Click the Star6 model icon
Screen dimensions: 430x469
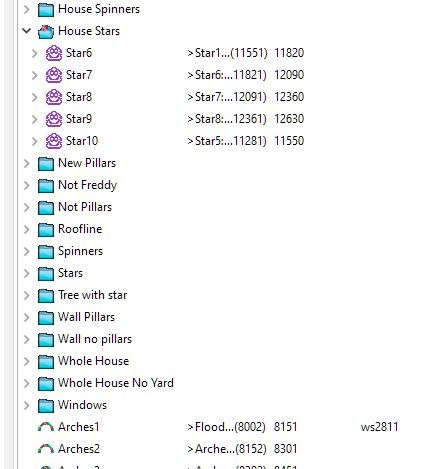coord(54,53)
